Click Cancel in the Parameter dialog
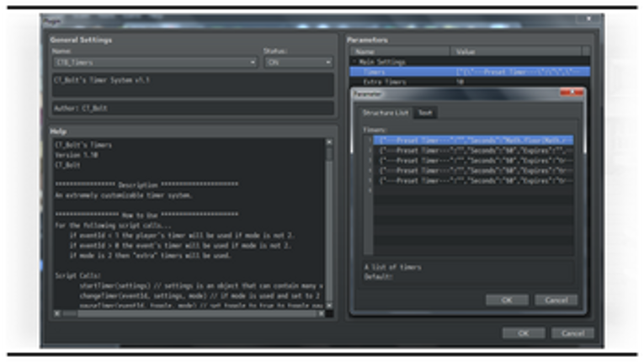Viewport: 644px width, 362px height. click(556, 300)
